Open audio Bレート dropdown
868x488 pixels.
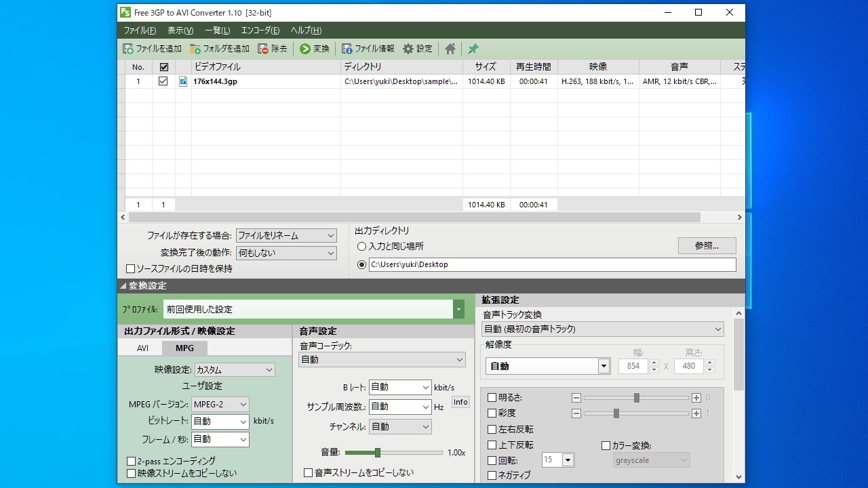point(400,387)
